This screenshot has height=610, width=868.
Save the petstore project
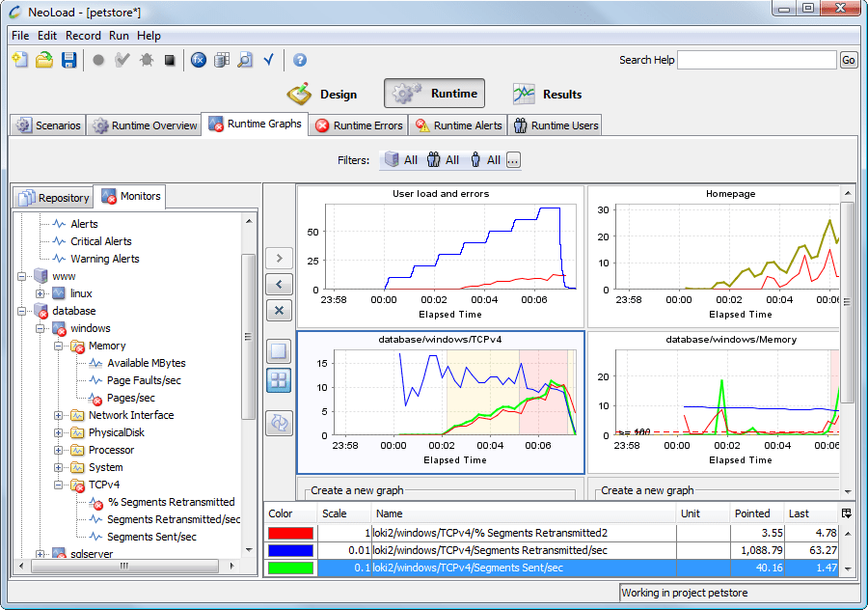pos(68,60)
